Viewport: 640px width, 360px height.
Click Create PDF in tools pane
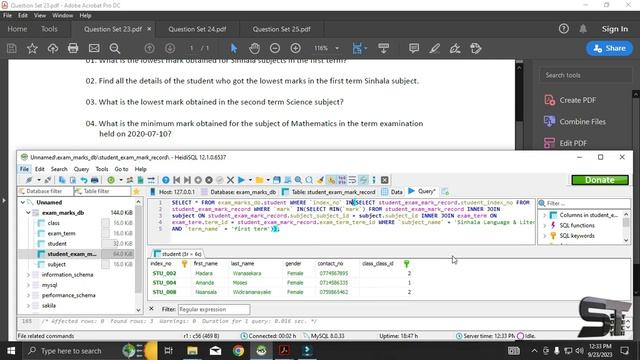[570, 100]
